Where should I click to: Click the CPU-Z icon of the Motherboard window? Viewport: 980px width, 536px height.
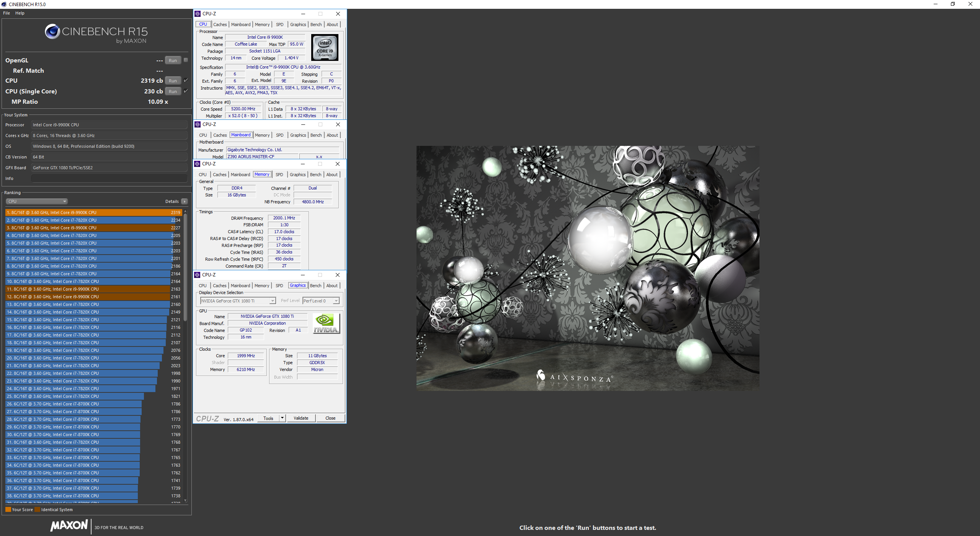click(198, 124)
